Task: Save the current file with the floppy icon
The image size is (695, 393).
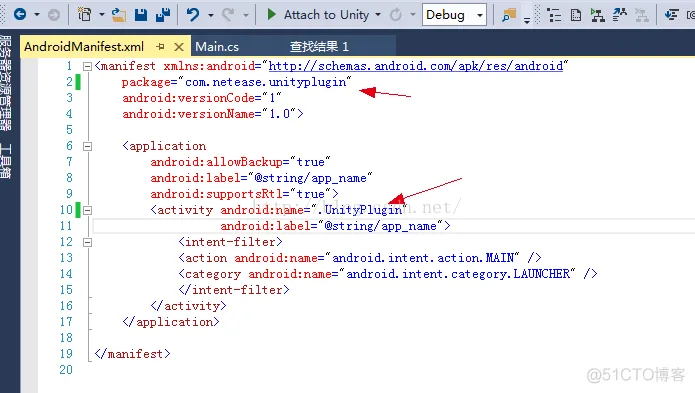Action: [x=141, y=15]
